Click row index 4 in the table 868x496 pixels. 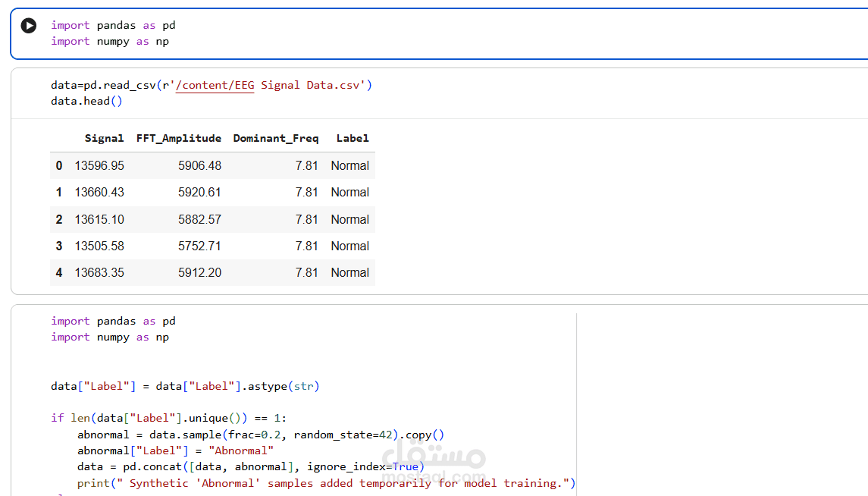59,272
